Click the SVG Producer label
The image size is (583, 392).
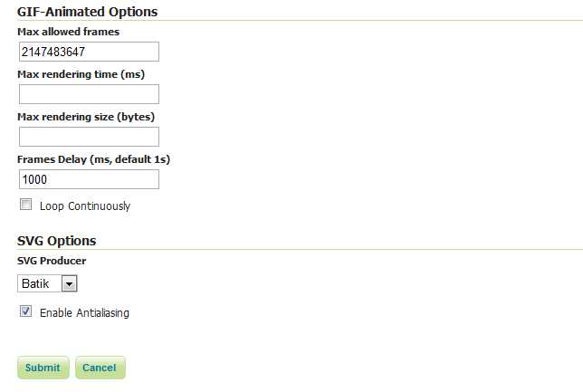(x=52, y=261)
